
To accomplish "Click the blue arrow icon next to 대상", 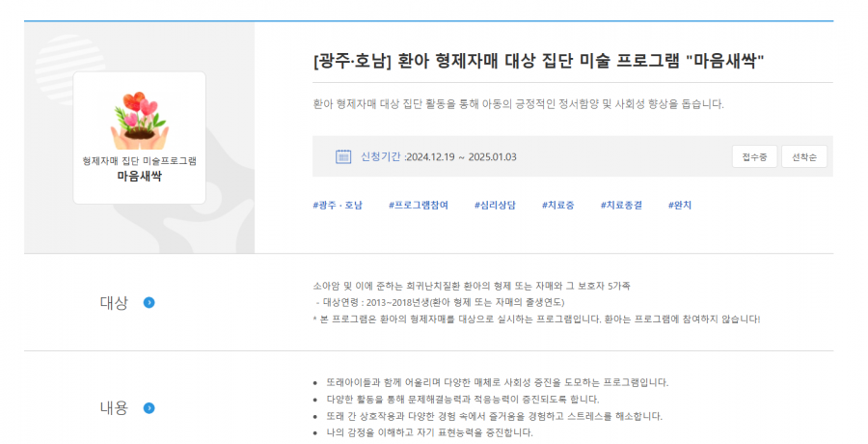I will click(x=149, y=303).
